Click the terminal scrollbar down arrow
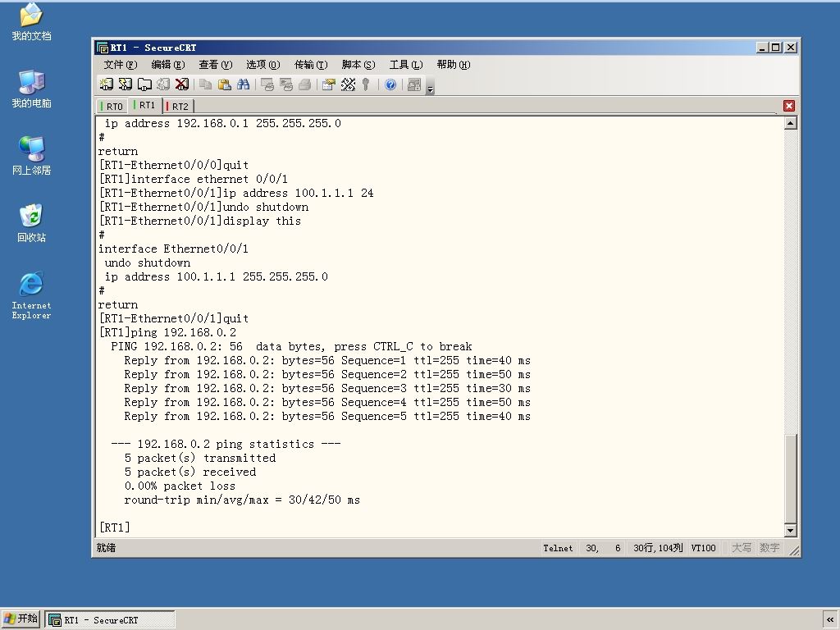Viewport: 840px width, 630px height. point(790,531)
